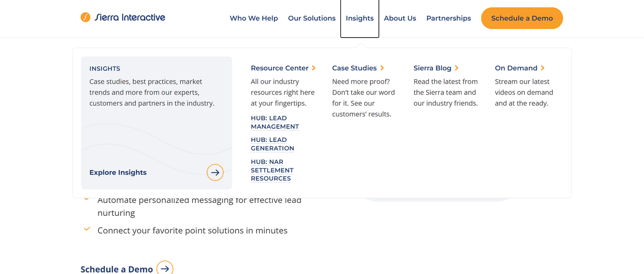Open the Who We Help menu
This screenshot has width=644, height=274.
[254, 18]
